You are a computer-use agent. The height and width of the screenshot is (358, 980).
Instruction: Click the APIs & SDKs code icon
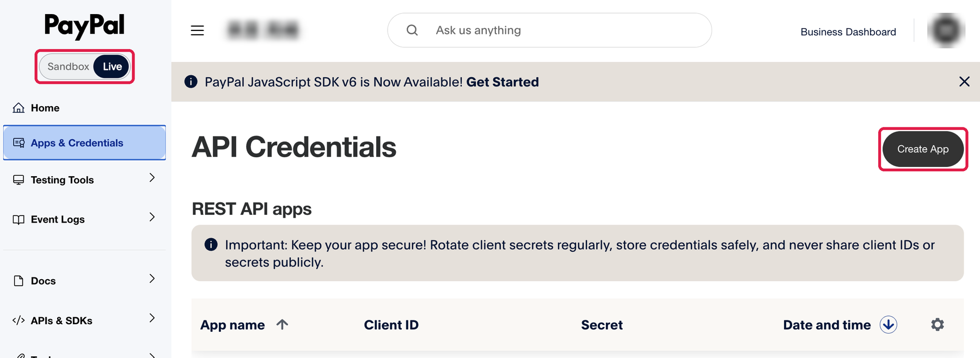point(19,320)
